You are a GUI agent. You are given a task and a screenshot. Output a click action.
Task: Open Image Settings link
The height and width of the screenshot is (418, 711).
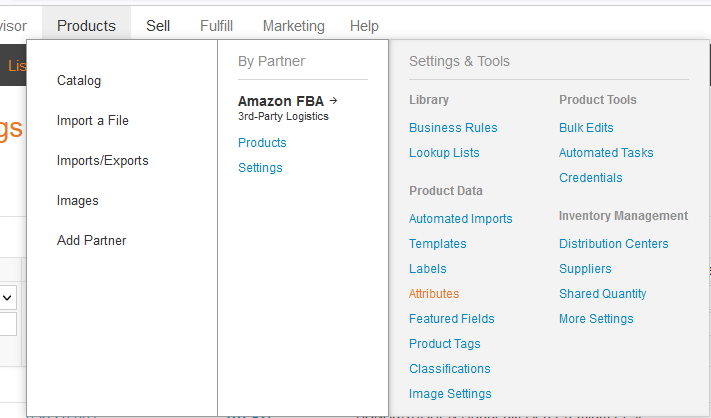(x=450, y=394)
